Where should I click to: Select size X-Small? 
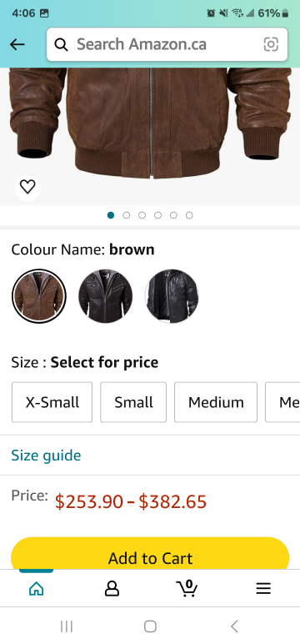(52, 402)
